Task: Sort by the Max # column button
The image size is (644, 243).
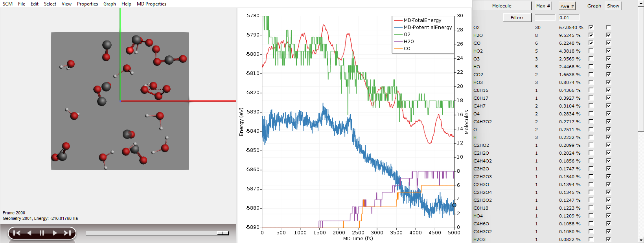Action: coord(543,6)
